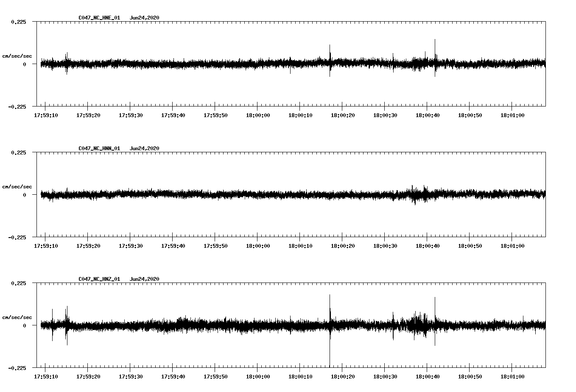Click the 0.225 axis maximum on HNZ plot

click(18, 283)
